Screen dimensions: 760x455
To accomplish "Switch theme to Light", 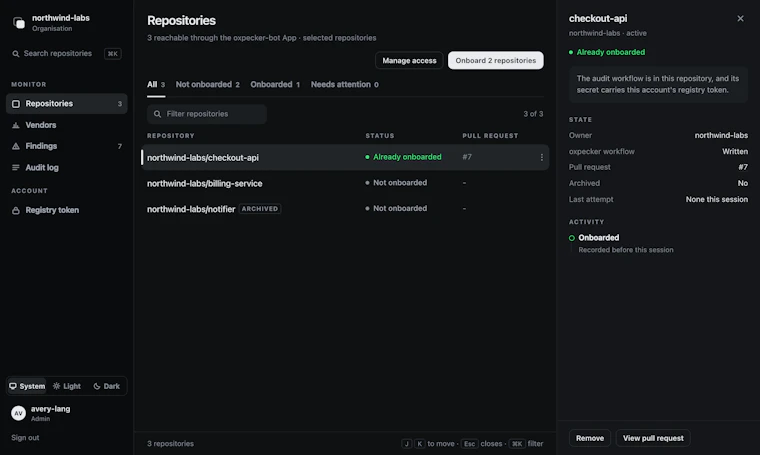I will click(x=67, y=386).
